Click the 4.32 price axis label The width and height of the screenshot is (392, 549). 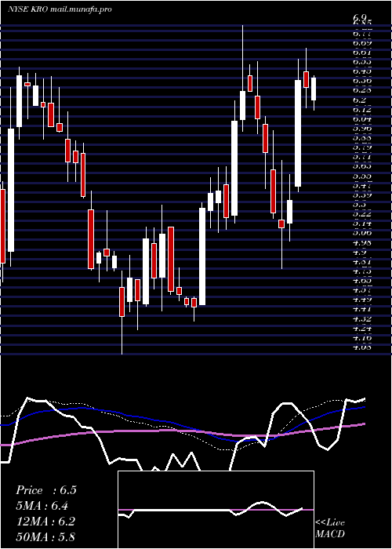click(x=361, y=318)
